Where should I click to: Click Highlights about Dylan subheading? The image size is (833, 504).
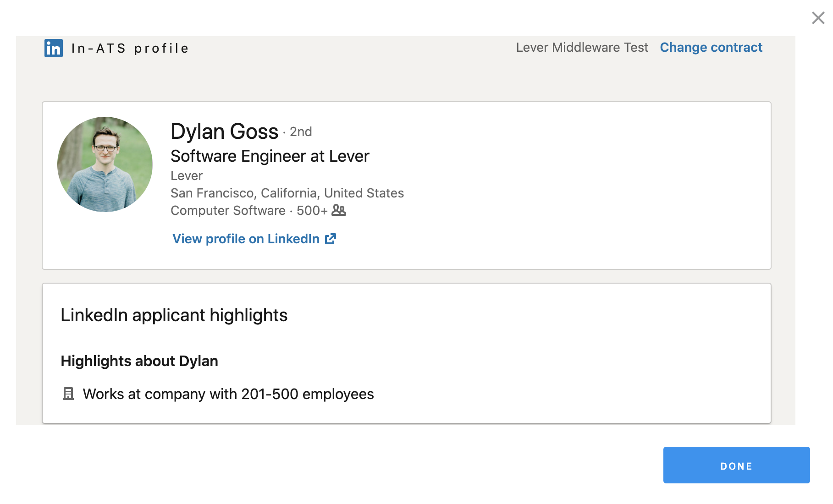[139, 361]
